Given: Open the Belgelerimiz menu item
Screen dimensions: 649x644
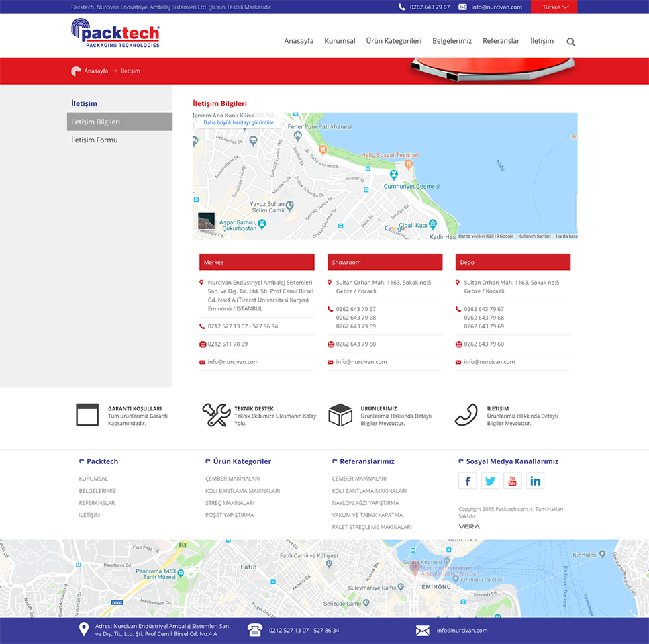Looking at the screenshot, I should [452, 41].
